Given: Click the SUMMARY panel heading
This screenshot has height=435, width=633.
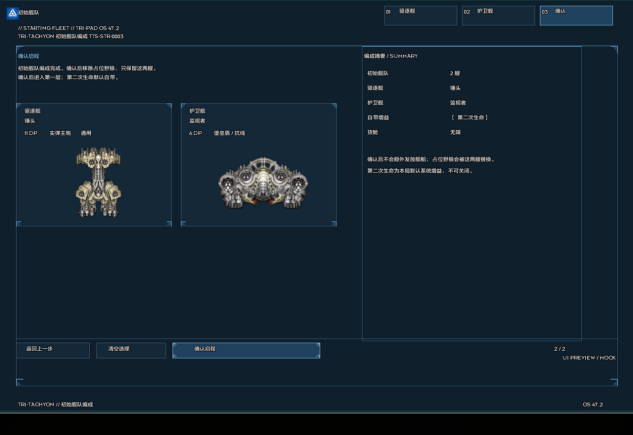Looking at the screenshot, I should [391, 56].
